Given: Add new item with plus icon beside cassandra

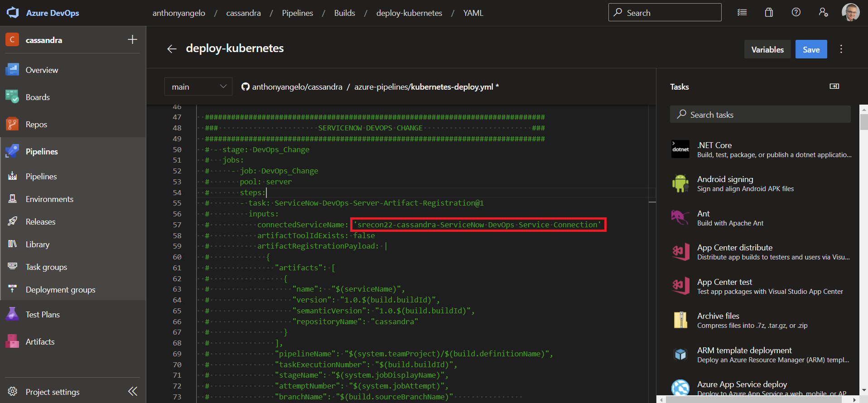Looking at the screenshot, I should [132, 39].
